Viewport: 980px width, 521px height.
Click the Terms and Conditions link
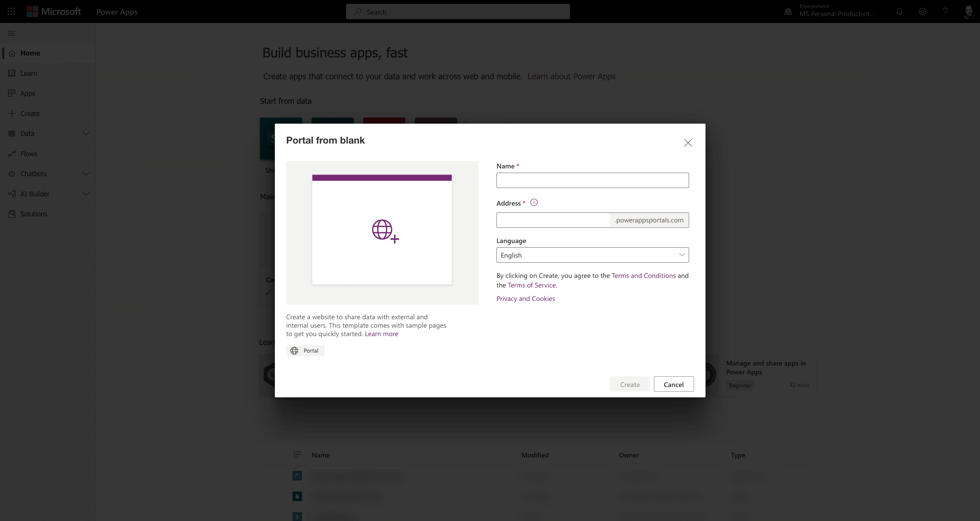[644, 275]
